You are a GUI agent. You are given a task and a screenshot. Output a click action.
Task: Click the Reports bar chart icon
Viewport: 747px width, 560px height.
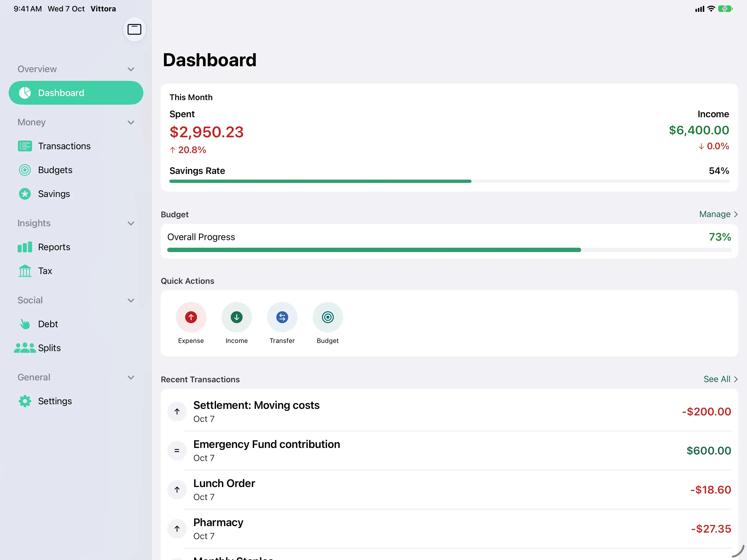pos(25,247)
